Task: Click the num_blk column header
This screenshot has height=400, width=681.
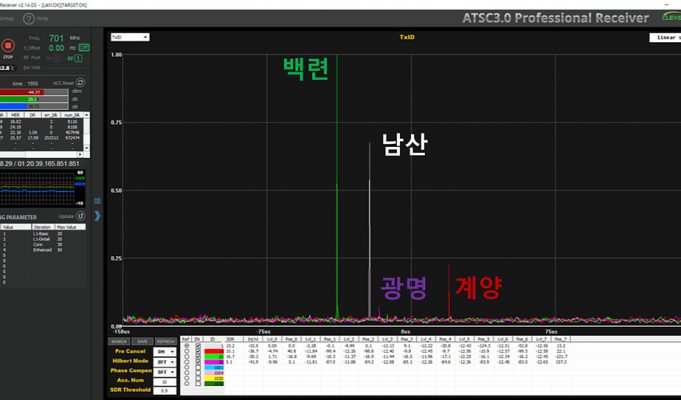Action: point(72,115)
